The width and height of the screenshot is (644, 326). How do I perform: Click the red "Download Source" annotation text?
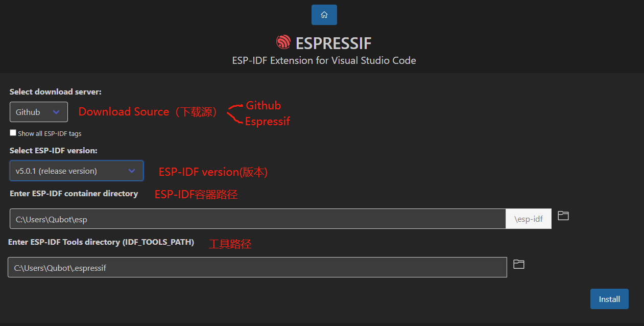click(x=124, y=112)
